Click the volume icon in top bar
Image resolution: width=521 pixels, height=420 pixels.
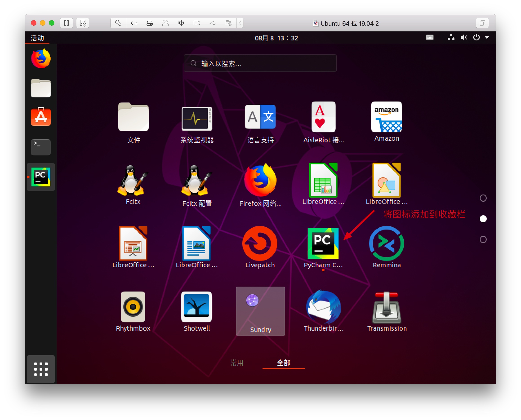tap(464, 37)
